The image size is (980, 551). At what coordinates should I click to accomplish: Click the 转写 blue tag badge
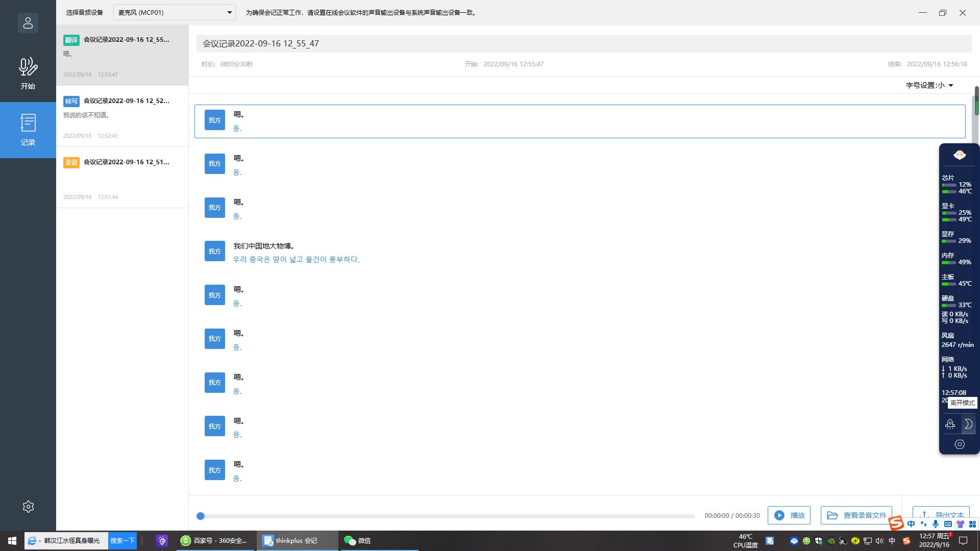[71, 101]
